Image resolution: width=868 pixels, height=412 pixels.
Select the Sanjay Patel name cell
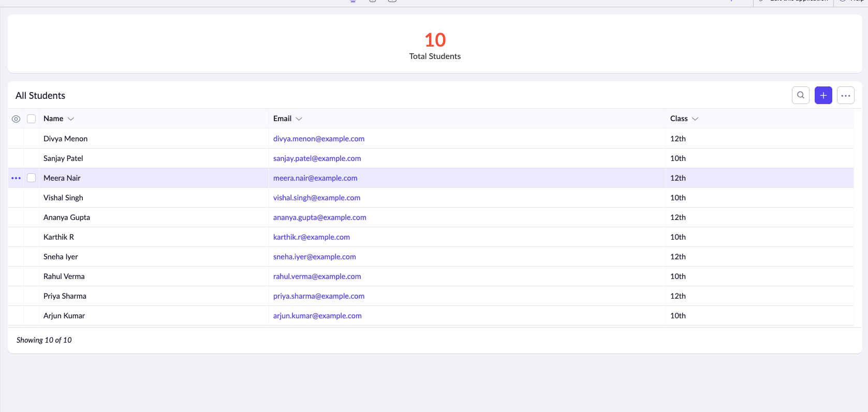point(154,158)
